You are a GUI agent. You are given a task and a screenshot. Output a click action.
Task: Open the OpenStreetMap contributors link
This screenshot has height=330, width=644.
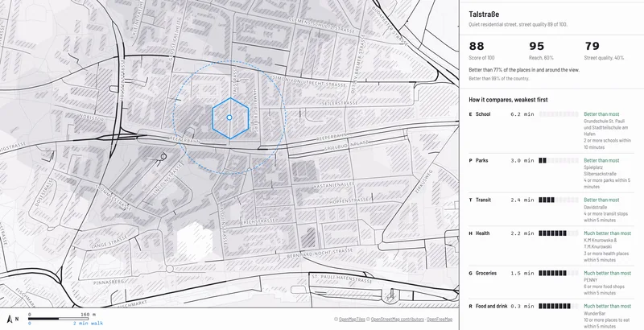coord(397,320)
